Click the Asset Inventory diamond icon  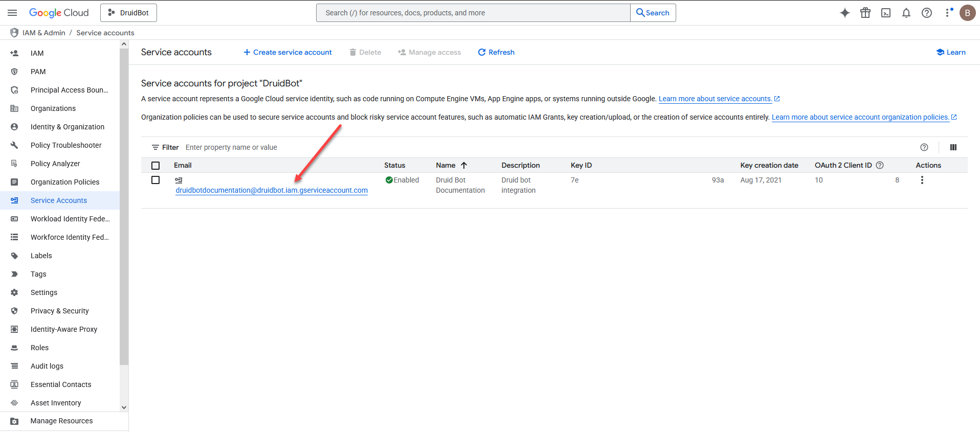pyautogui.click(x=14, y=403)
